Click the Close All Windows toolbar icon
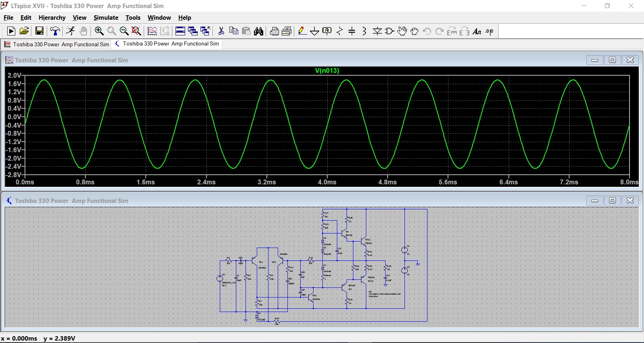The width and height of the screenshot is (644, 343). click(x=205, y=31)
